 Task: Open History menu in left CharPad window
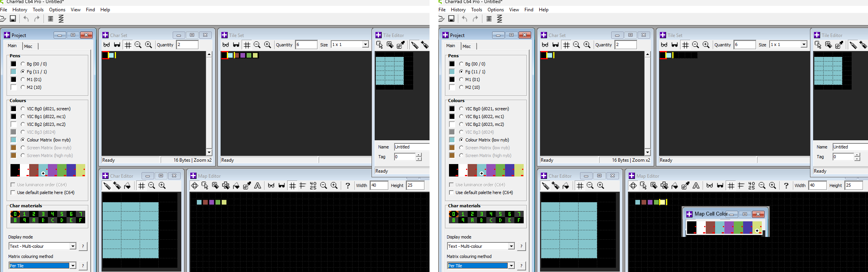coord(20,10)
